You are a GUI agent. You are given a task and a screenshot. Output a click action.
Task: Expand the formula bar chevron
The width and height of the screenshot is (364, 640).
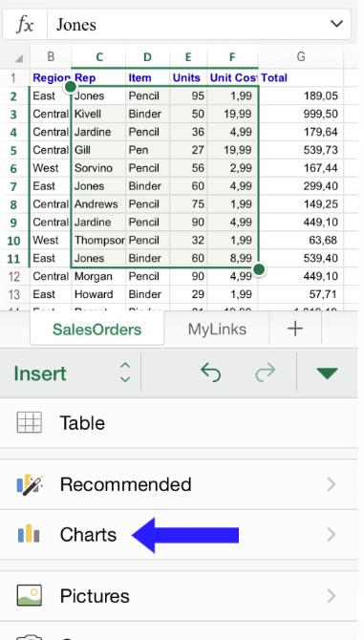click(x=336, y=24)
